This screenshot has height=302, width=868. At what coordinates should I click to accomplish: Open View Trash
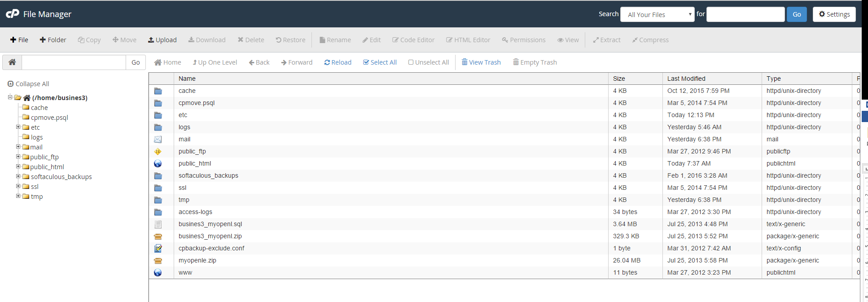481,62
